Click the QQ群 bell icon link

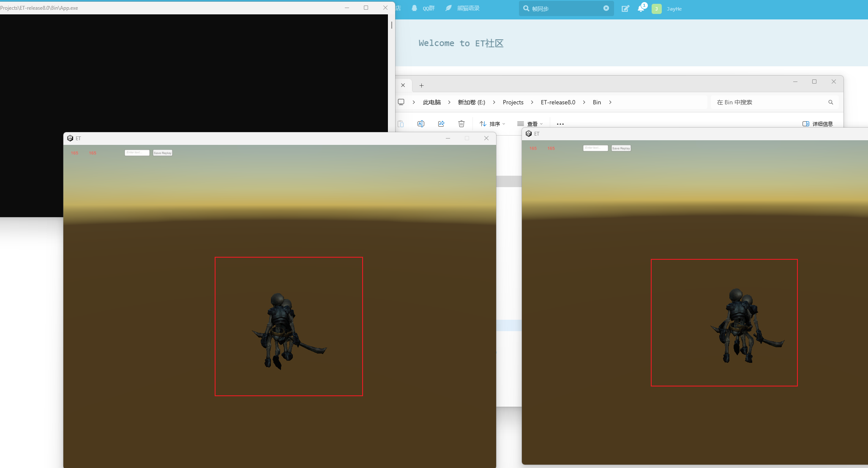click(423, 8)
